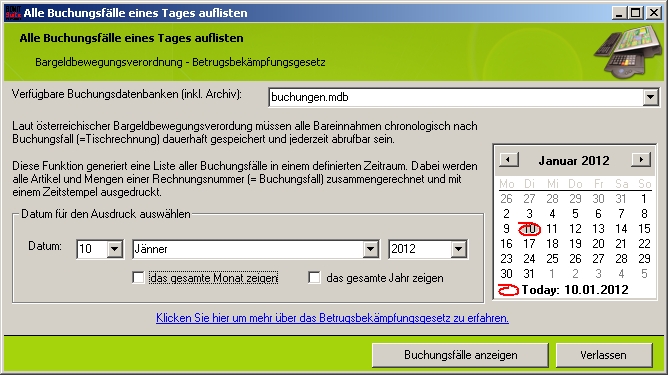Open the Buchungsdatenbanken dropdown arrow
Screen dimensions: 668x375
[650, 97]
